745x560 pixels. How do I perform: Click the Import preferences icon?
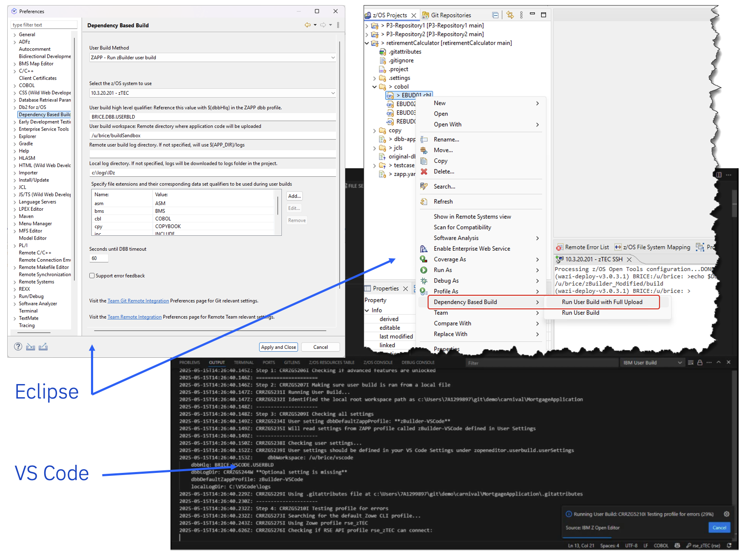pyautogui.click(x=31, y=347)
